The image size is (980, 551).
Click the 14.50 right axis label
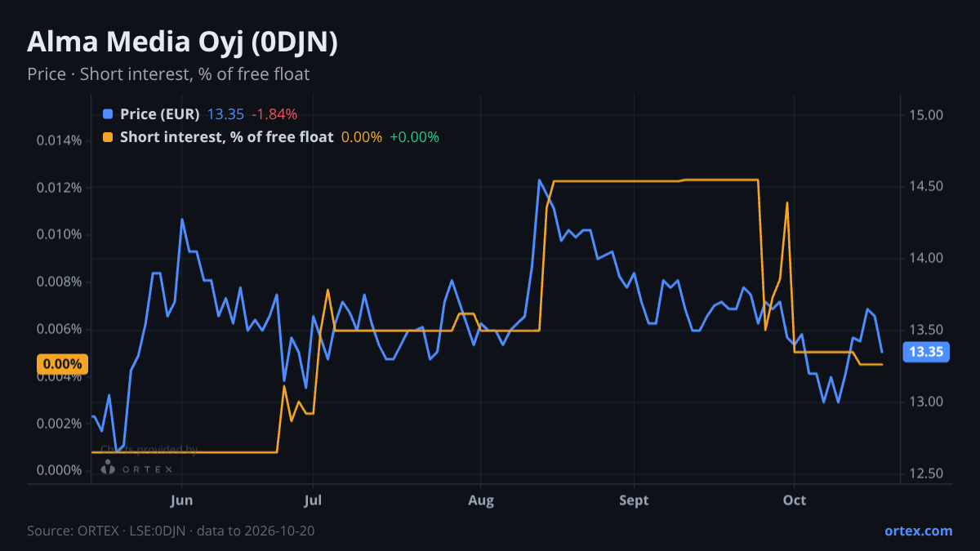(x=925, y=187)
